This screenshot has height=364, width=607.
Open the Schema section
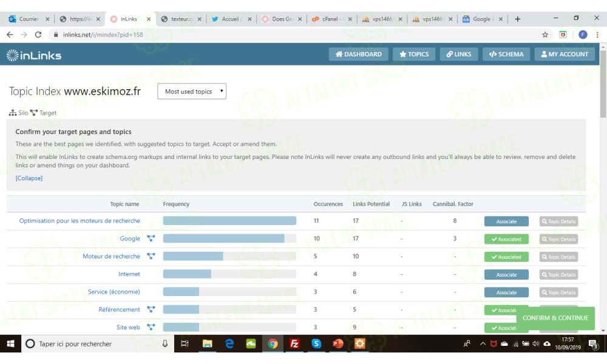(x=506, y=54)
